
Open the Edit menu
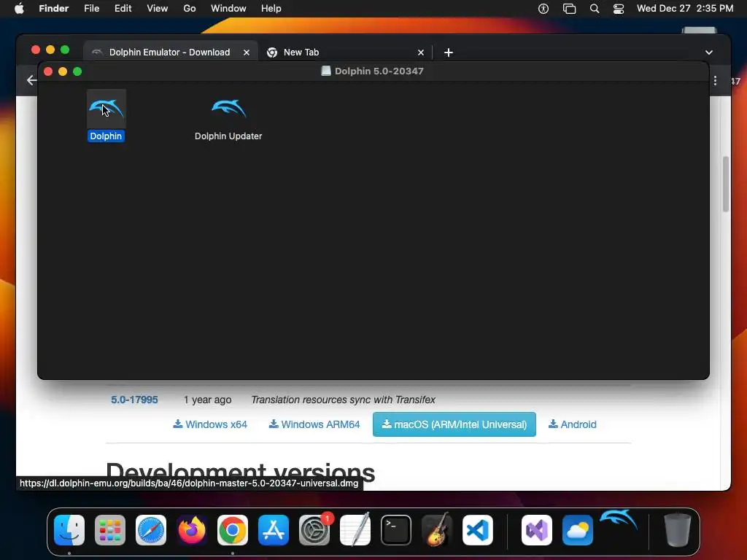click(123, 9)
